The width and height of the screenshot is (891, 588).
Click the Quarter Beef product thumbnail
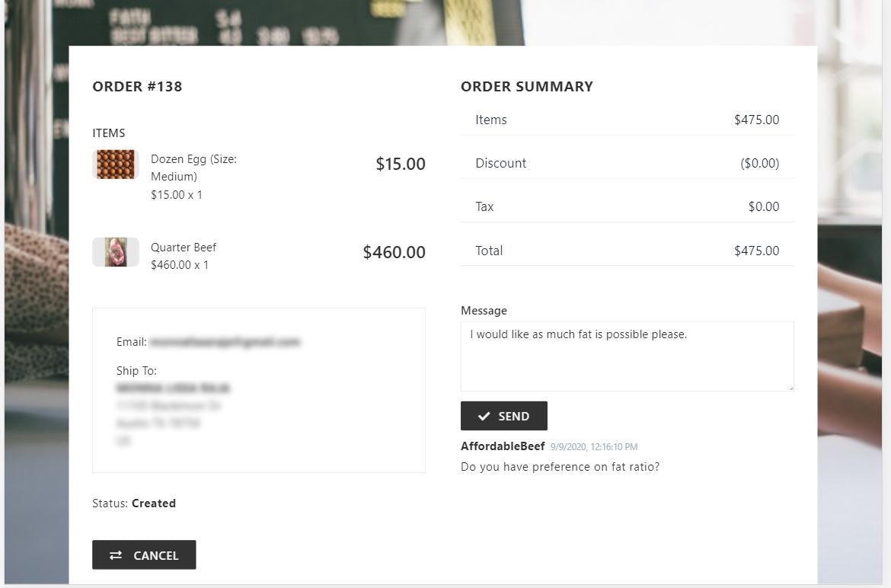(x=116, y=252)
